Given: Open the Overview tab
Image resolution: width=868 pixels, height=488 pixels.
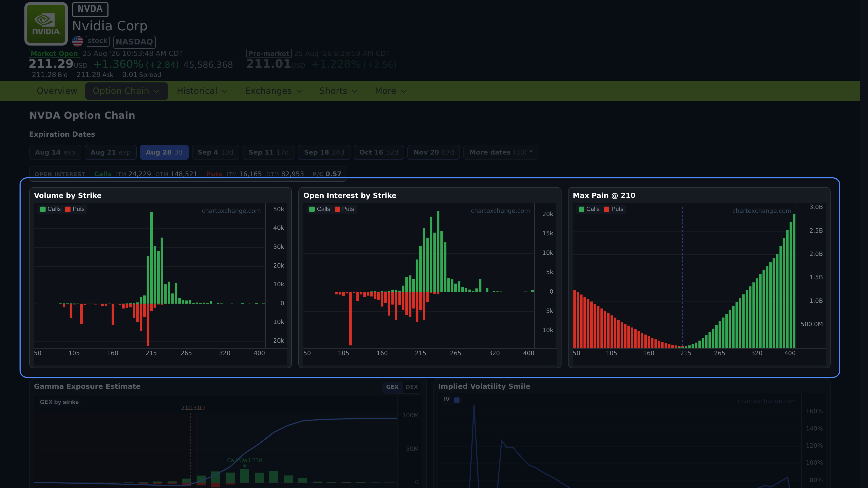Looking at the screenshot, I should click(57, 91).
